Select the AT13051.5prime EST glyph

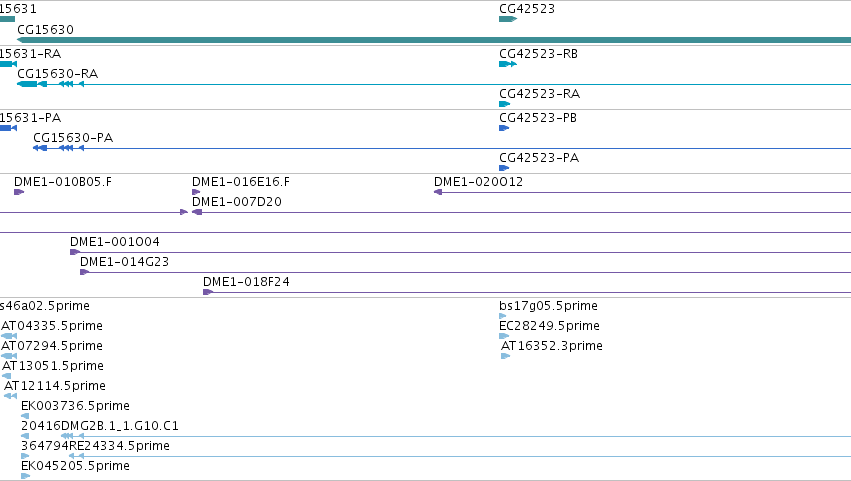pos(7,376)
